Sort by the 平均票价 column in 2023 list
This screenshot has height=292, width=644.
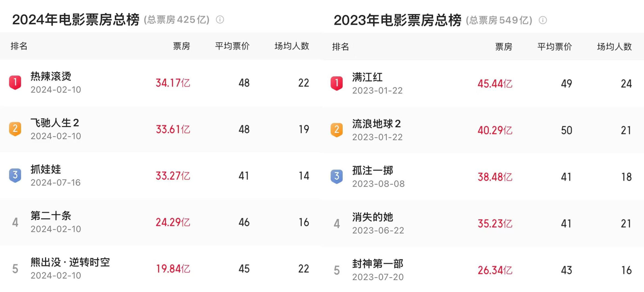(x=554, y=47)
